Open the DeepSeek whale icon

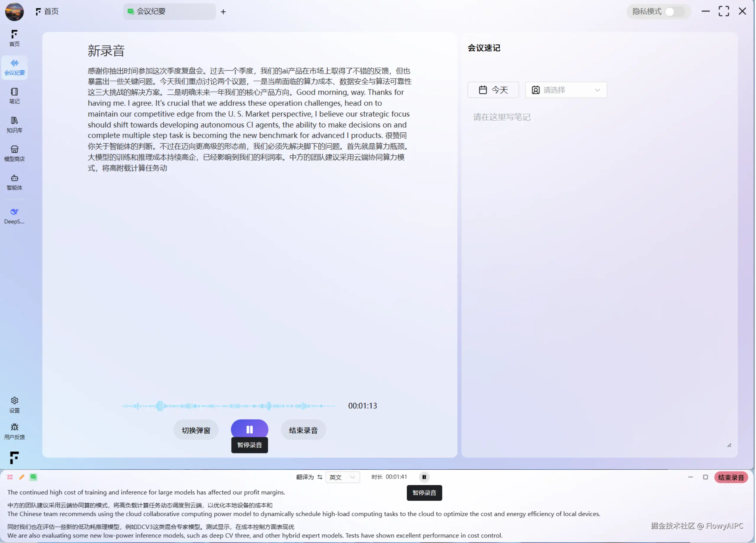pos(14,212)
